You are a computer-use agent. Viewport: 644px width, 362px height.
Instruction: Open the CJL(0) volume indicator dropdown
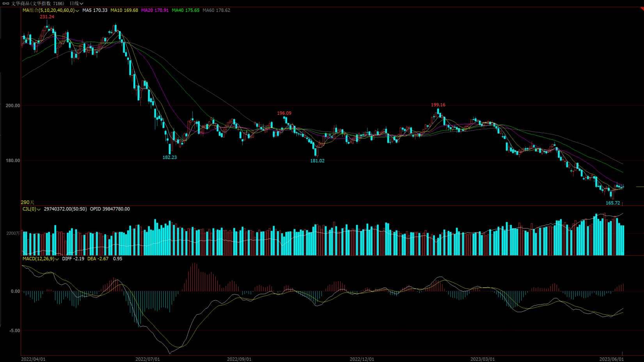click(x=39, y=209)
